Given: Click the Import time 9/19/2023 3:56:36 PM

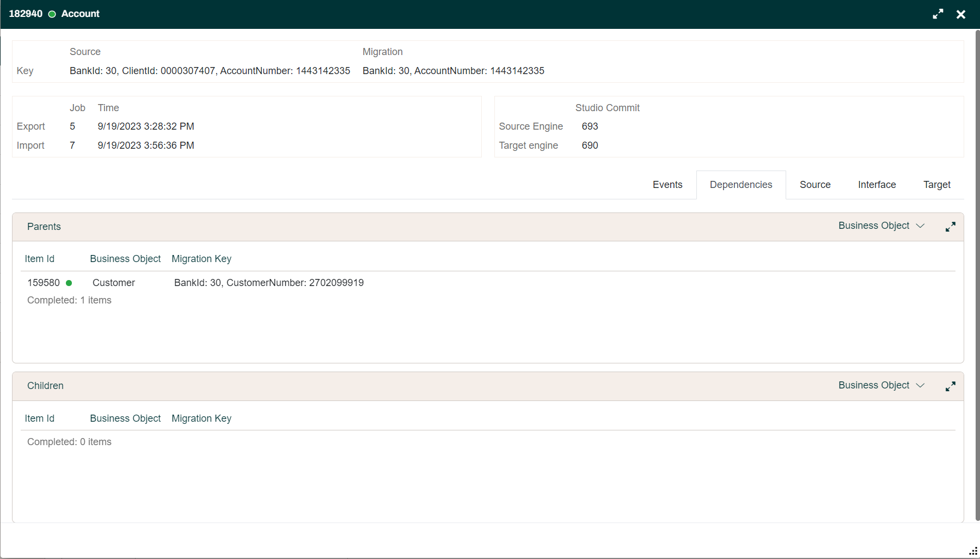Looking at the screenshot, I should point(145,145).
